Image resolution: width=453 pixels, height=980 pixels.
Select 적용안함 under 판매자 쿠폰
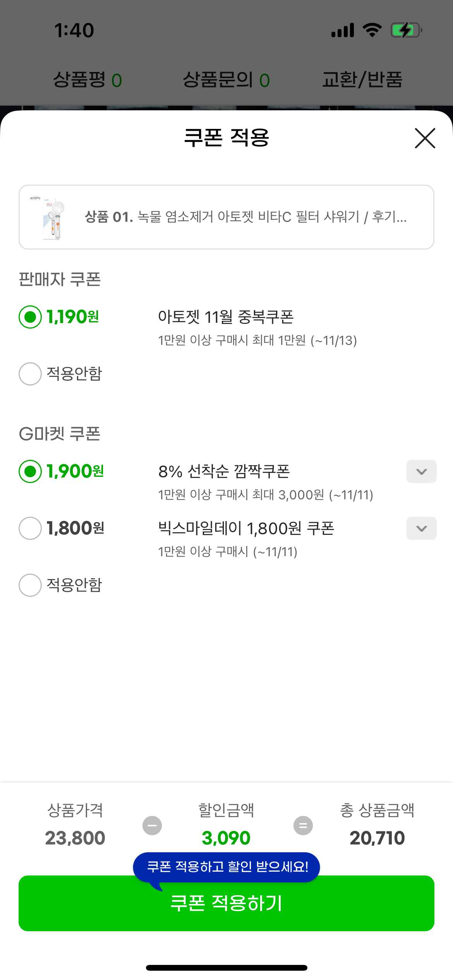[x=30, y=374]
